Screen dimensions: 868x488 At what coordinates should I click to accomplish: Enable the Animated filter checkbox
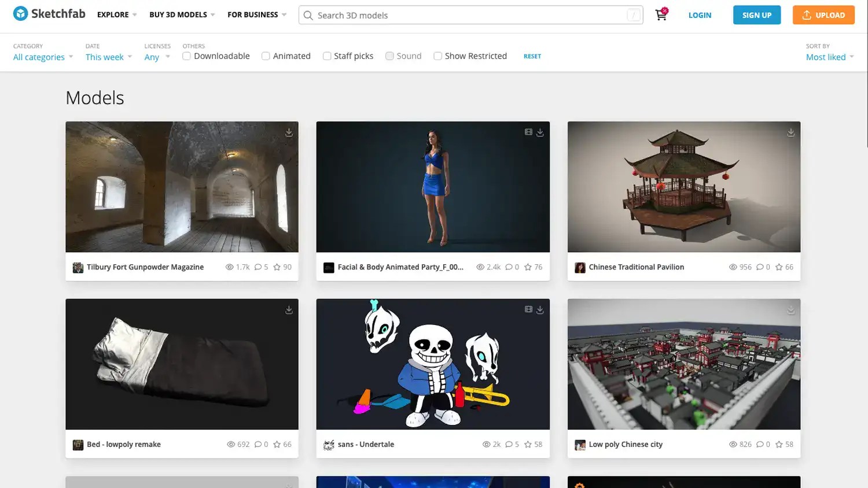266,56
